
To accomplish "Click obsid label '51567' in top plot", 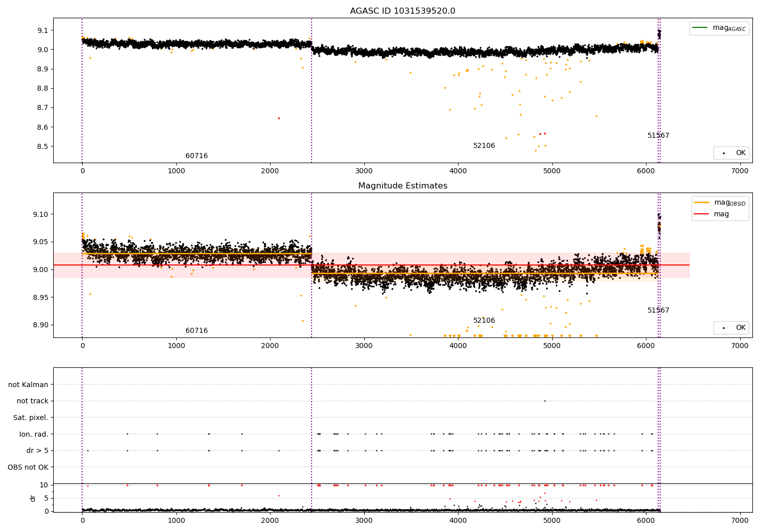I will point(658,136).
